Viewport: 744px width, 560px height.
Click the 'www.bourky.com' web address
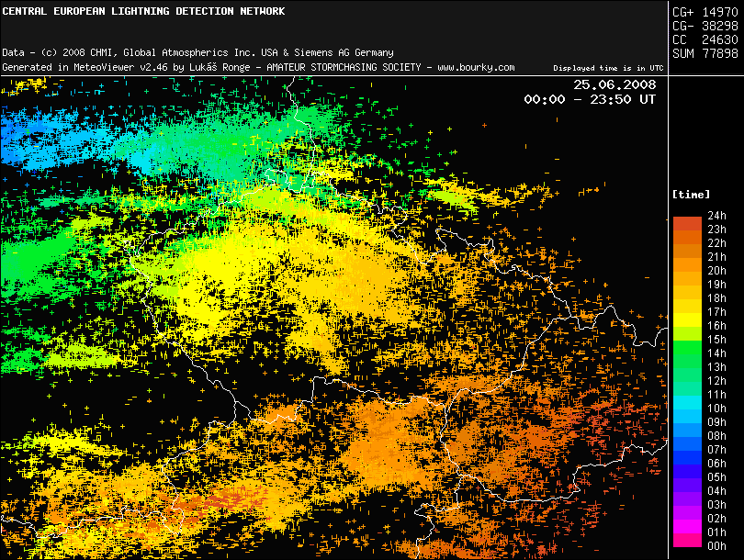[476, 67]
